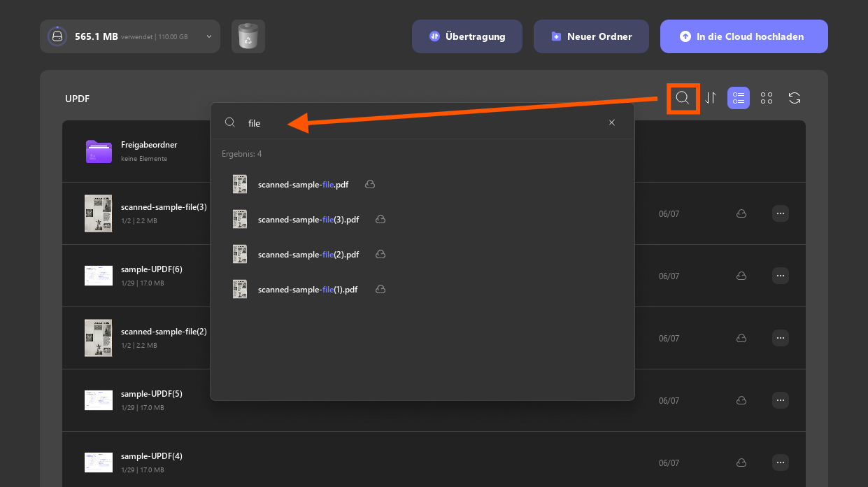Open sample-UPDF(4) in the file list

[x=151, y=456]
